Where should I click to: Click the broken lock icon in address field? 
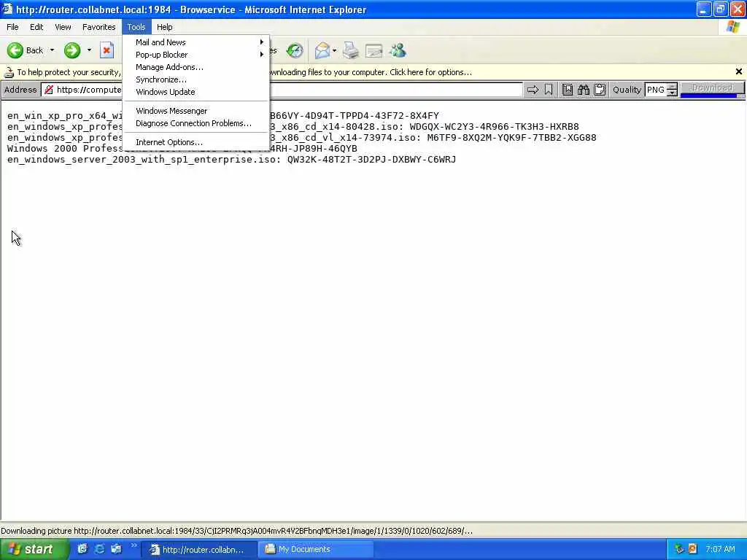pyautogui.click(x=49, y=90)
